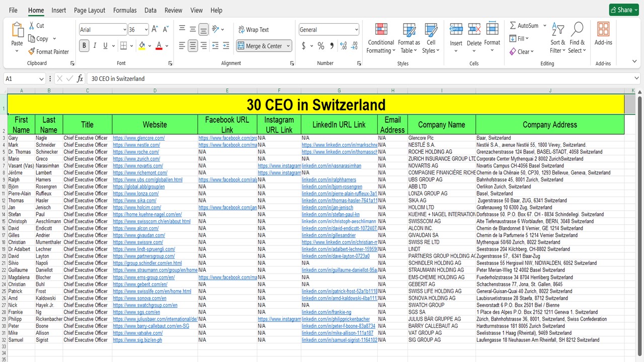Screen dimensions: 644x362
Task: Open Sort & Filter
Action: (557, 38)
